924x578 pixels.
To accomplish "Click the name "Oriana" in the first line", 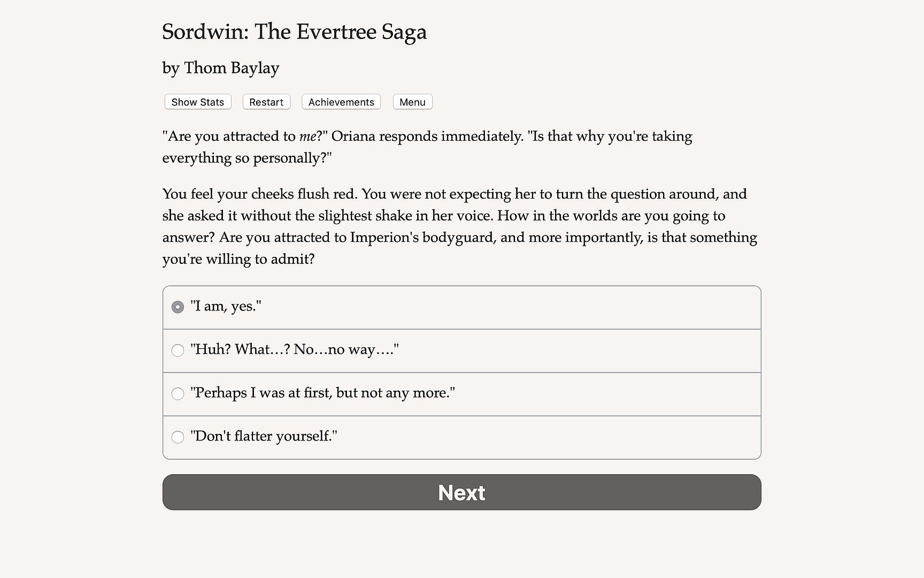I will click(x=353, y=136).
